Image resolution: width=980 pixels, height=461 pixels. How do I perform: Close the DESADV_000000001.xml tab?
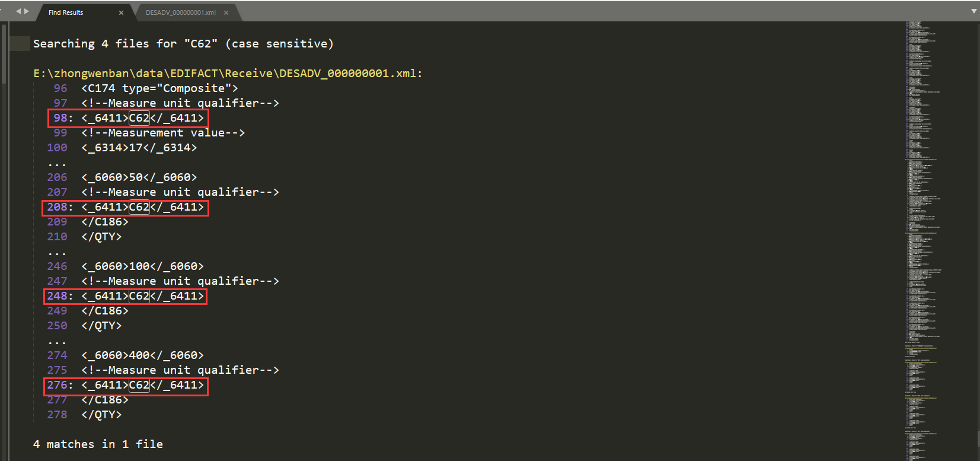coord(226,12)
